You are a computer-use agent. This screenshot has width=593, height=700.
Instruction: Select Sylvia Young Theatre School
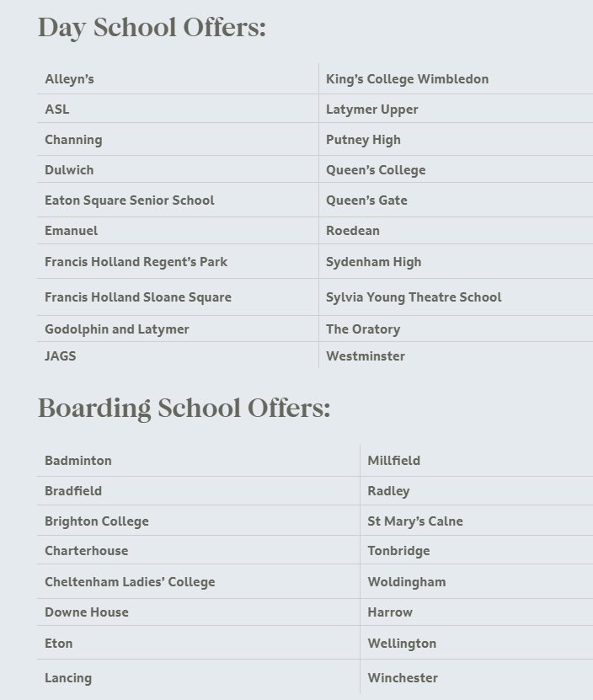(x=413, y=297)
